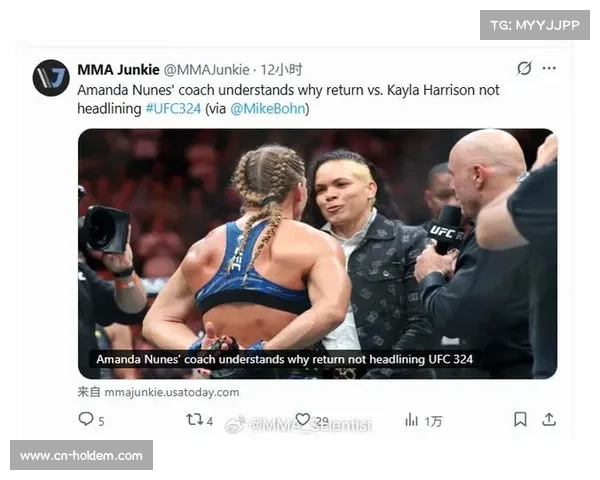Repost using the retweet arrows icon
This screenshot has width=600, height=480.
click(194, 420)
